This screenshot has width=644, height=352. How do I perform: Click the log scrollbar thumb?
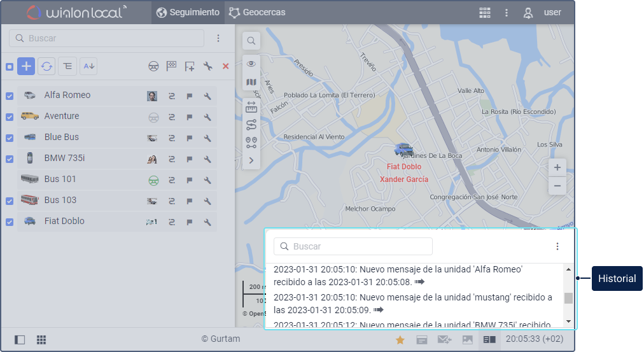(568, 298)
